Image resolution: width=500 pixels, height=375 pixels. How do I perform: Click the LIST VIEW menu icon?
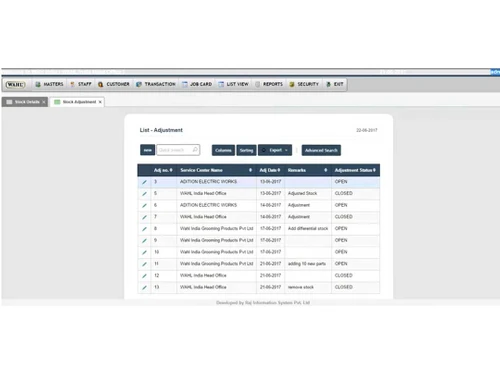click(x=221, y=84)
